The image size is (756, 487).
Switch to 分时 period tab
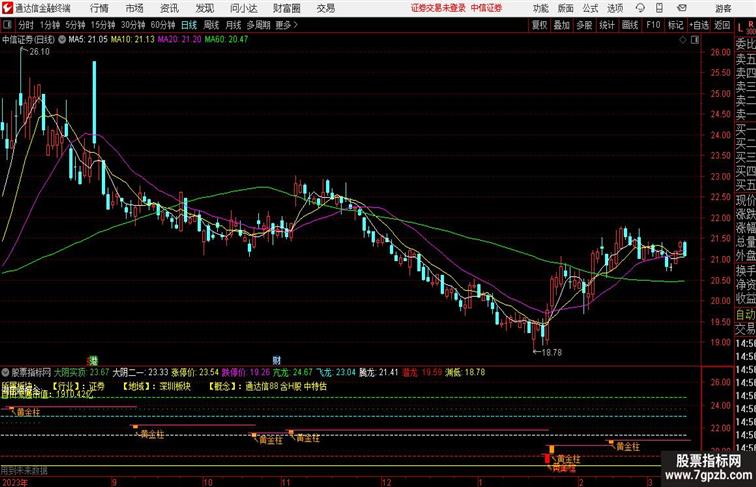pos(26,25)
